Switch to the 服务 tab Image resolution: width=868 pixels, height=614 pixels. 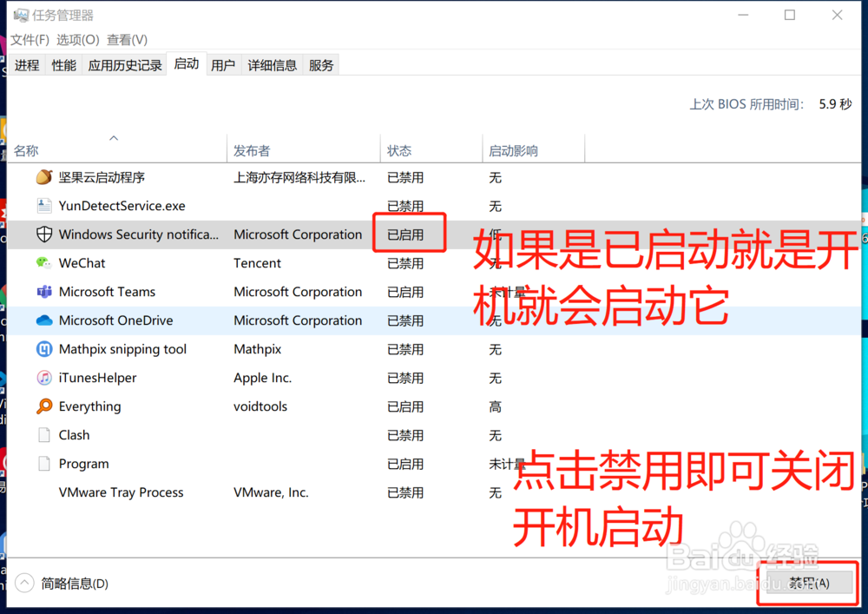pos(321,65)
